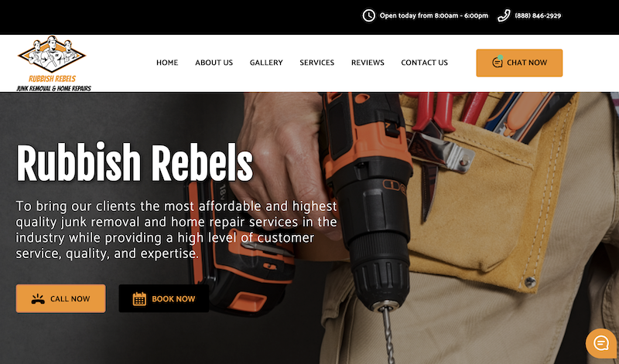Image resolution: width=619 pixels, height=364 pixels.
Task: Click the Book Now button
Action: (164, 298)
